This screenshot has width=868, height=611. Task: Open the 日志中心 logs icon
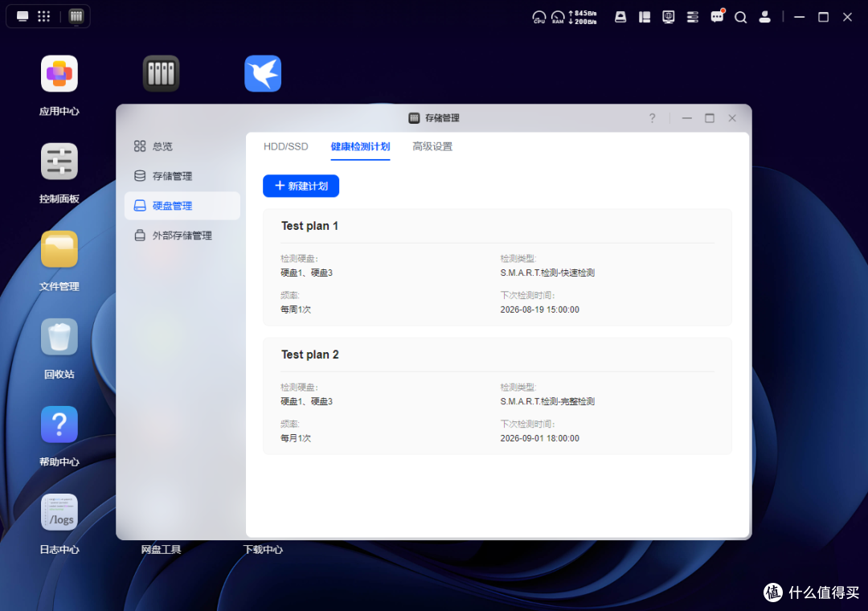pos(59,512)
